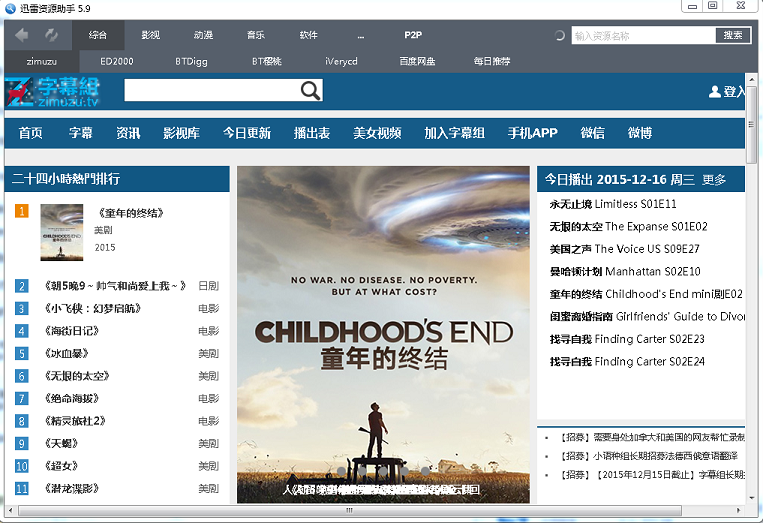Select the 百度网盘 source tab
This screenshot has height=523, width=763.
tap(417, 61)
